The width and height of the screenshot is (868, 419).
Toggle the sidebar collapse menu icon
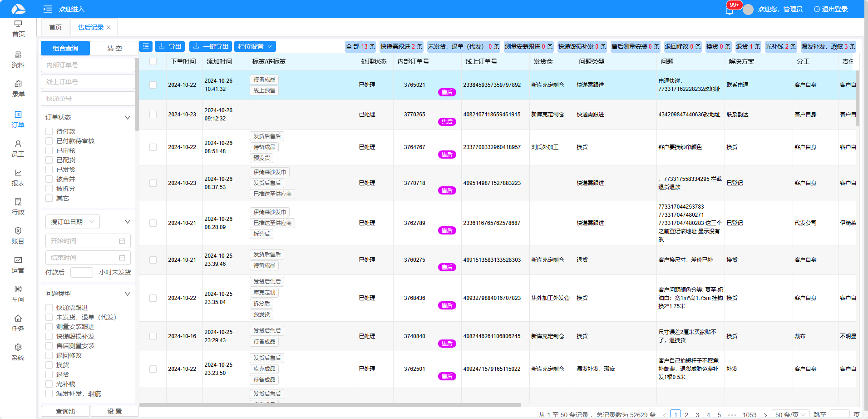point(48,9)
